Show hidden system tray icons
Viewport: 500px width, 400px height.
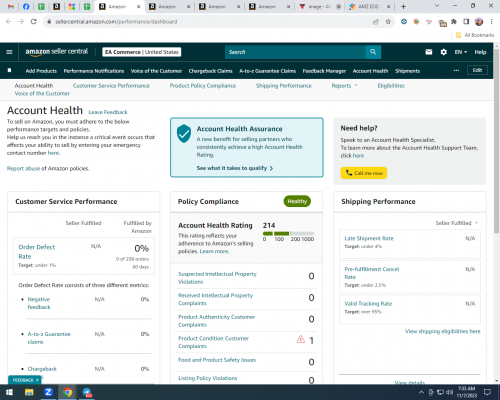click(421, 392)
